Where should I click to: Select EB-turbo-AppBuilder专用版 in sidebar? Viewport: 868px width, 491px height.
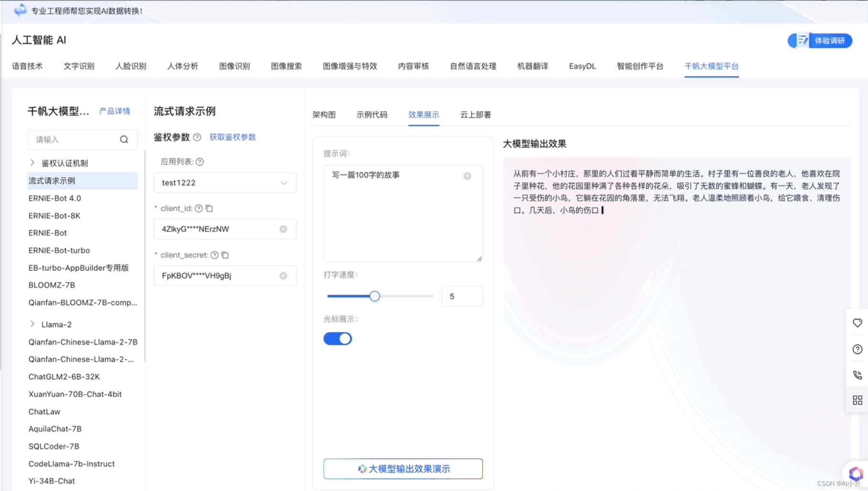[79, 268]
